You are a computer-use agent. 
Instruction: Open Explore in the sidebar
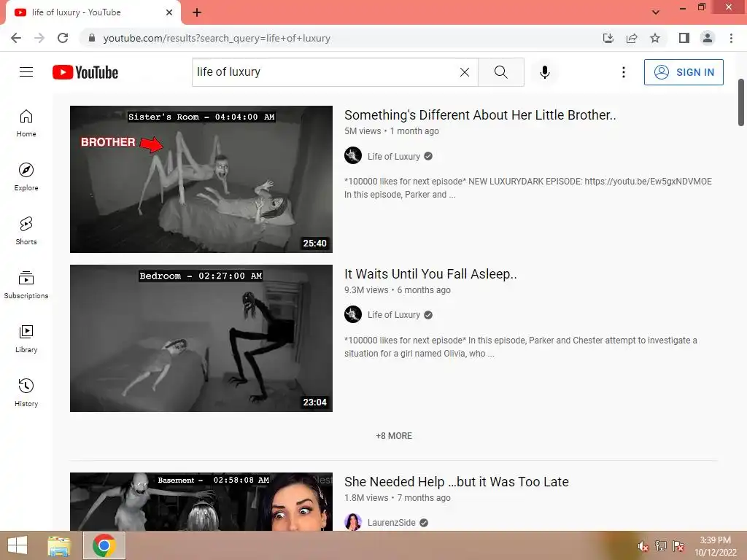[x=26, y=177]
